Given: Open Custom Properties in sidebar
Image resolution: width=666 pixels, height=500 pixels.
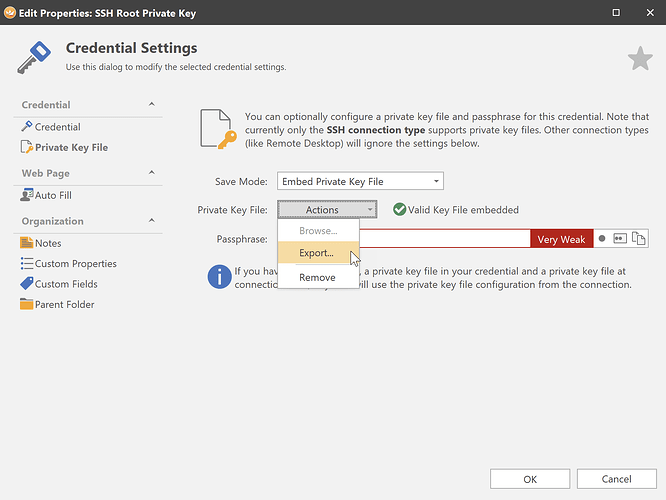Looking at the screenshot, I should click(75, 264).
